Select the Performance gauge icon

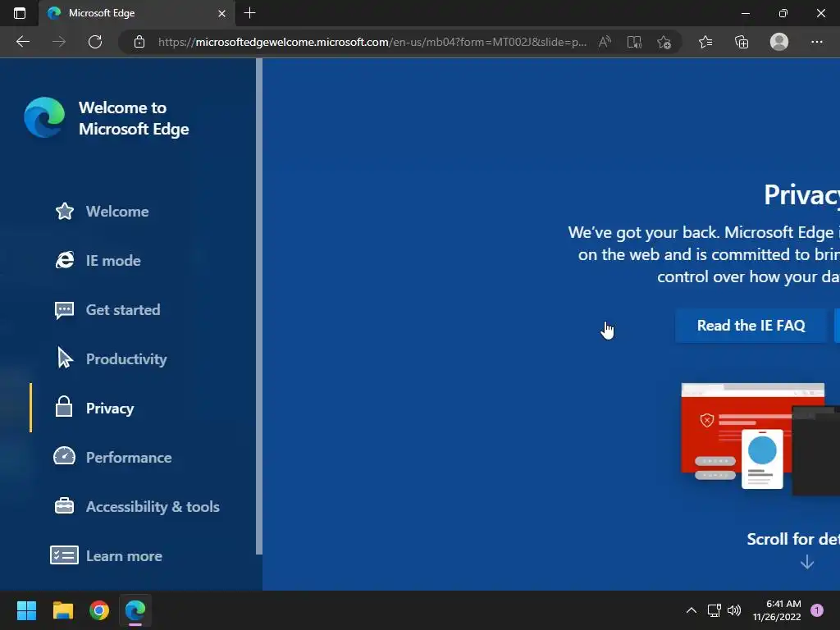click(x=64, y=456)
